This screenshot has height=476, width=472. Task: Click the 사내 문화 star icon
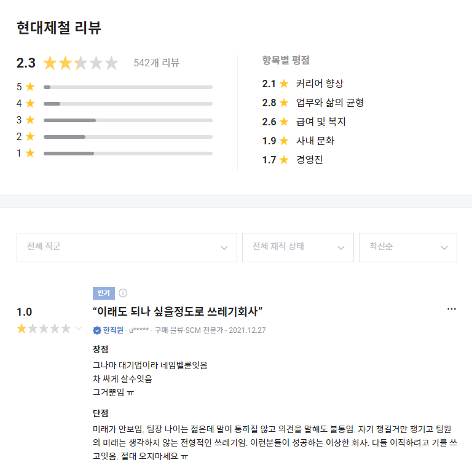(284, 141)
